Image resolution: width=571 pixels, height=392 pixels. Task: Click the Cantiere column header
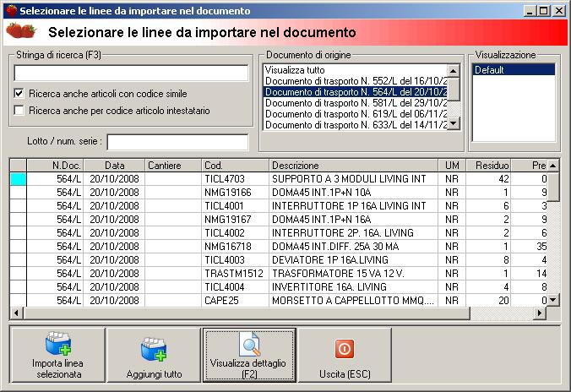click(173, 166)
